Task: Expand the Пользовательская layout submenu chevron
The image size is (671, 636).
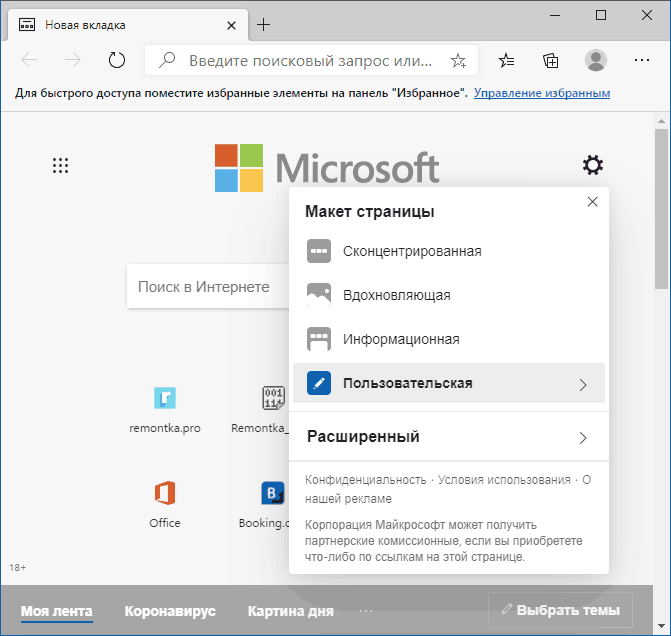Action: 583,384
